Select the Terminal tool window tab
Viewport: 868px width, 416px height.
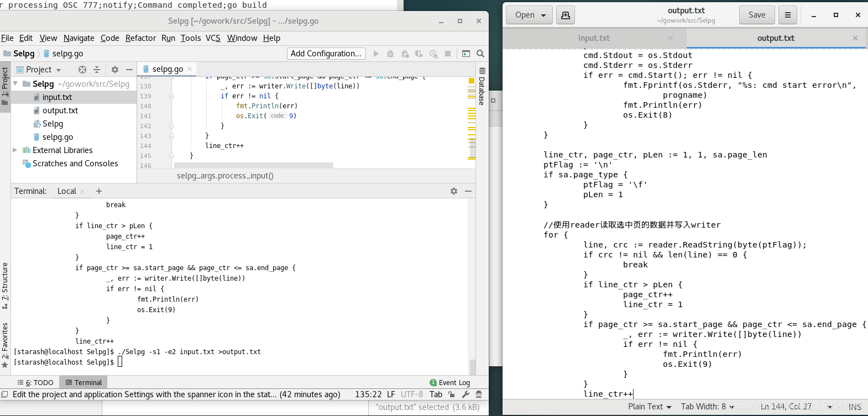(x=83, y=382)
